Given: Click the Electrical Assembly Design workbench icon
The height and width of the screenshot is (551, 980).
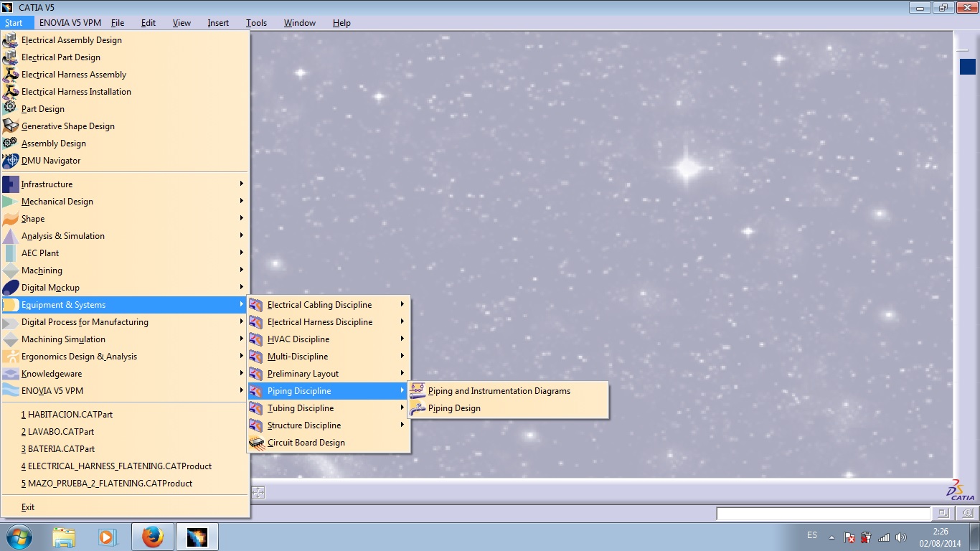Looking at the screenshot, I should tap(10, 40).
